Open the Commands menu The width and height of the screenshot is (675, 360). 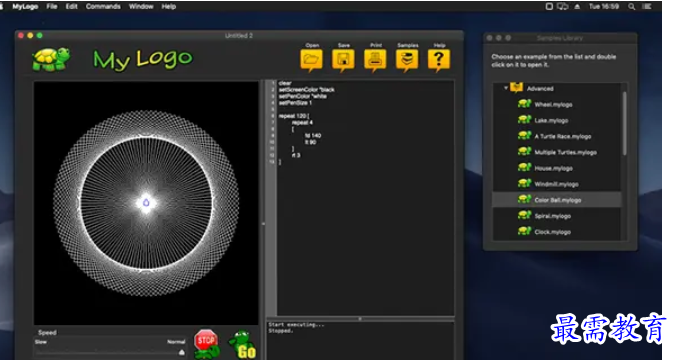[x=103, y=6]
